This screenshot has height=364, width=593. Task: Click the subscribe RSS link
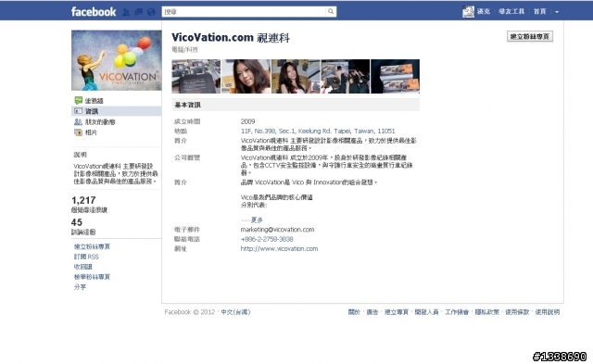(x=86, y=257)
